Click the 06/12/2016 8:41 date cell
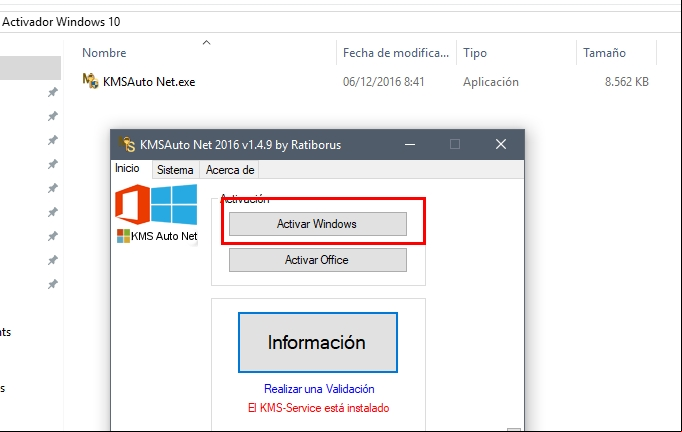The image size is (682, 432). pyautogui.click(x=383, y=82)
